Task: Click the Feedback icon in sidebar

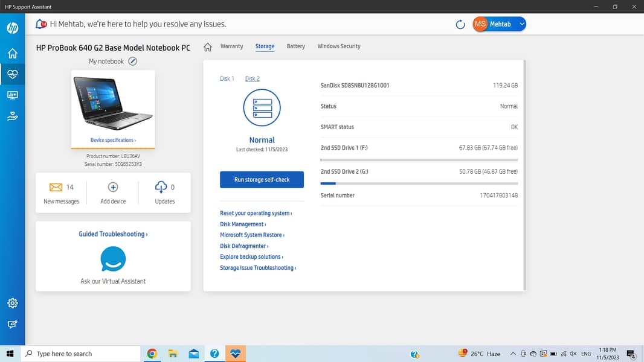Action: coord(12,325)
